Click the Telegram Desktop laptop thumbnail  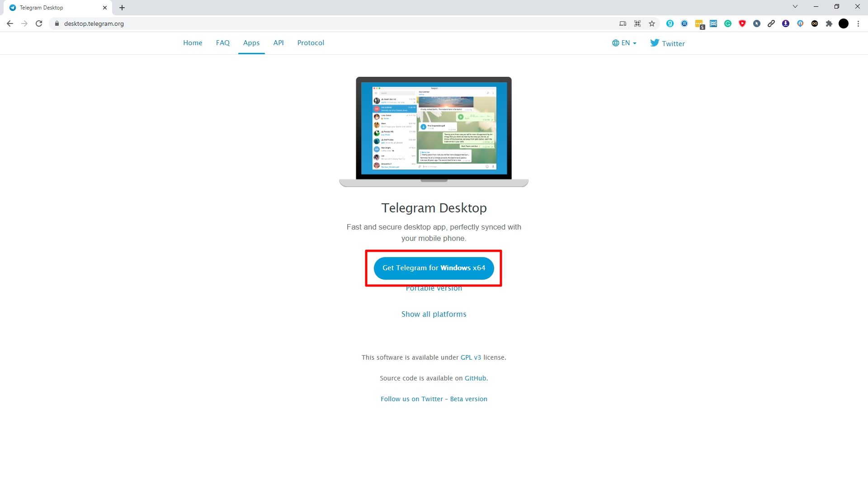[x=434, y=131]
